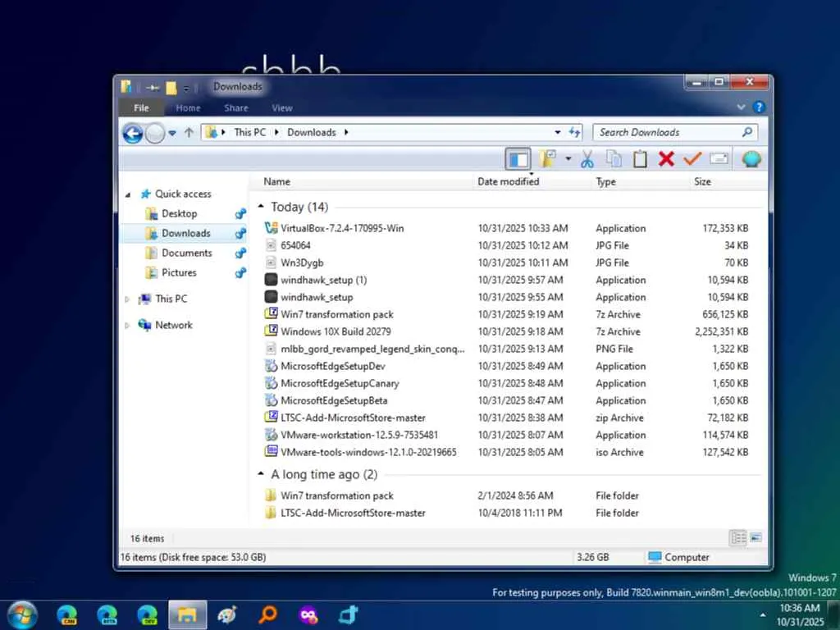Sort by the Date modified column header
840x630 pixels.
click(509, 181)
